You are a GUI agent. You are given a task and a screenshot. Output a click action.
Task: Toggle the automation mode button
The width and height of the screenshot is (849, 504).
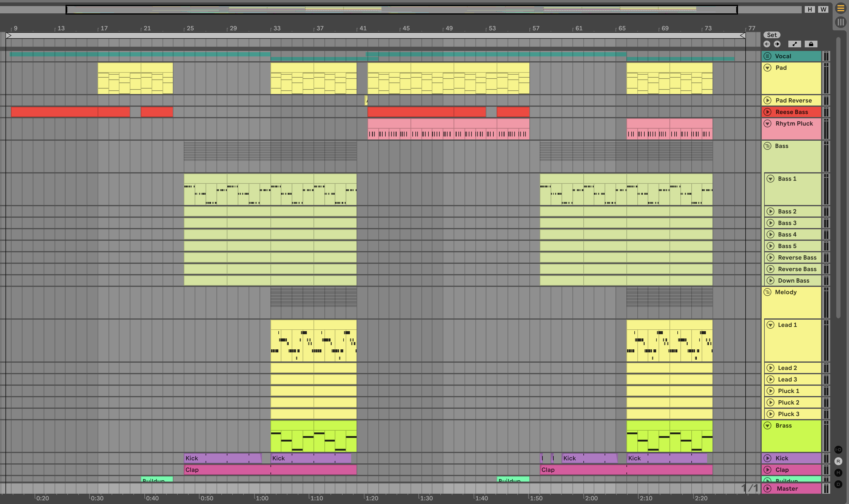[794, 44]
